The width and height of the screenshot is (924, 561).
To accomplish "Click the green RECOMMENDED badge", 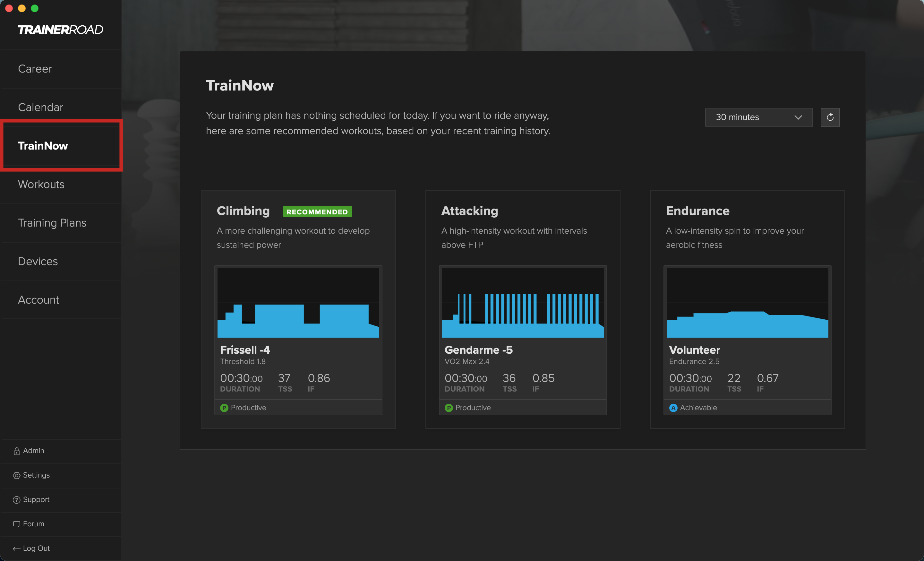I will point(317,211).
